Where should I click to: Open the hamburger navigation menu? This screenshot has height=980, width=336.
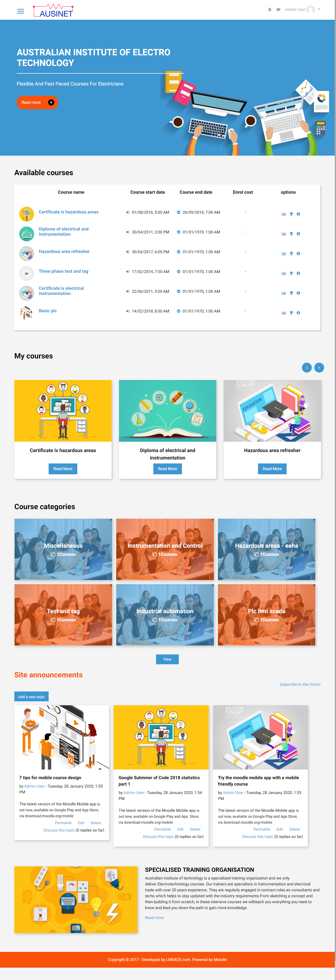tap(20, 11)
